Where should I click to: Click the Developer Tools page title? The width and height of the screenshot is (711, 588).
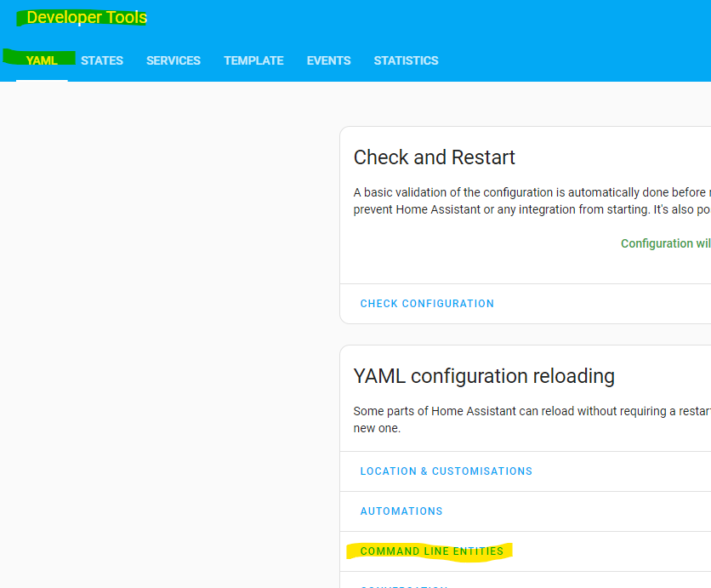coord(87,17)
